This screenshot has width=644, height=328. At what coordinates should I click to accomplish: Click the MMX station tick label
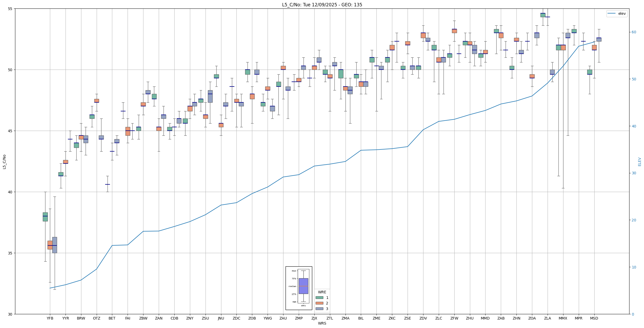[563, 318]
